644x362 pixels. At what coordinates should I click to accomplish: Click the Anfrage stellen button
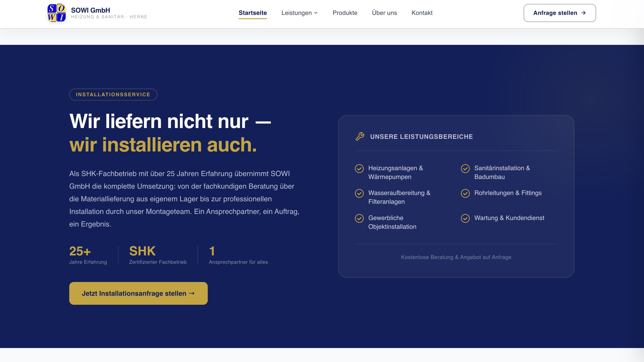pyautogui.click(x=560, y=13)
